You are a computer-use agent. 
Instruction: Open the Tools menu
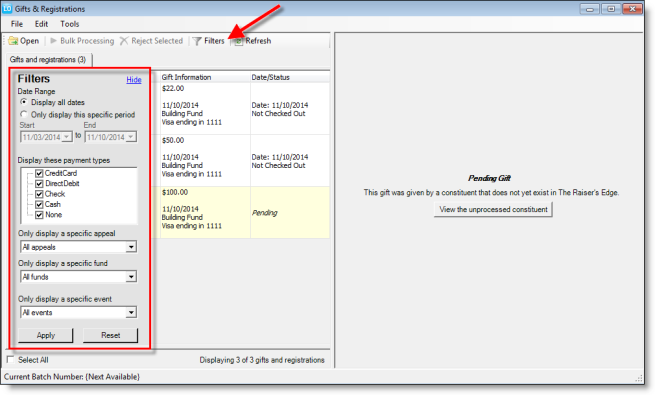(x=69, y=24)
